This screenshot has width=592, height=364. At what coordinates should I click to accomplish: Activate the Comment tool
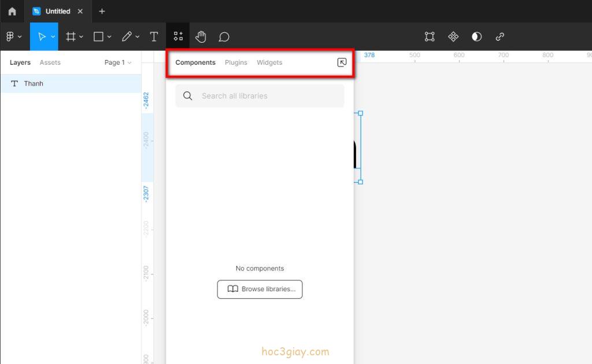pos(224,37)
